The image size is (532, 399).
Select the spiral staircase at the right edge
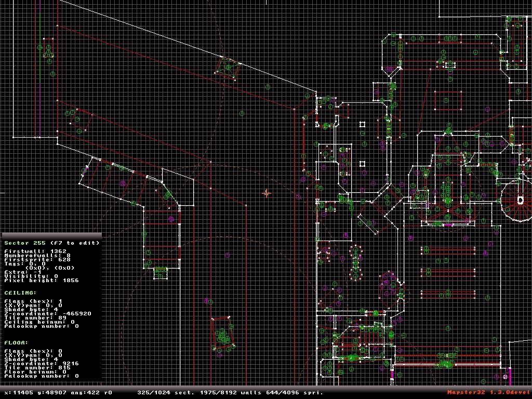coord(517,200)
